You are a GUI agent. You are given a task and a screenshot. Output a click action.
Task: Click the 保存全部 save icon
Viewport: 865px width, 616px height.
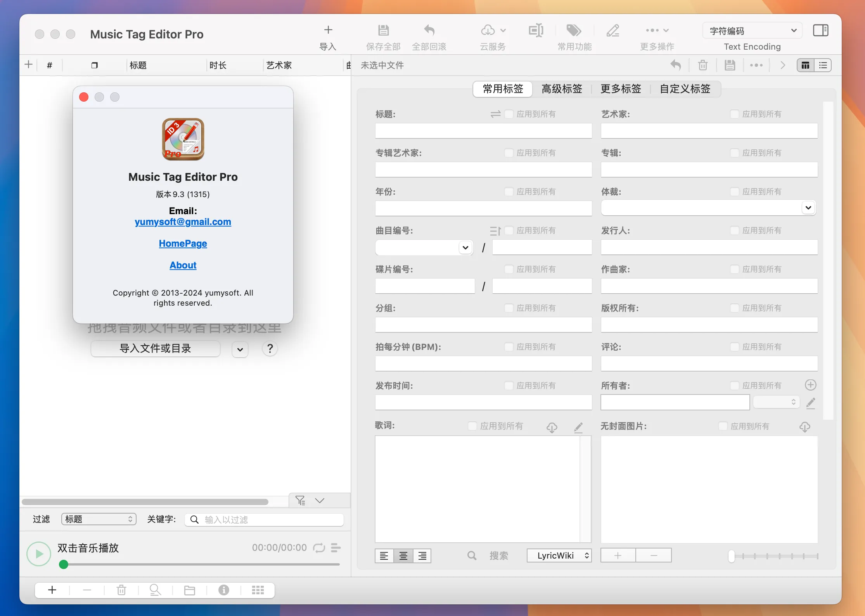tap(383, 30)
